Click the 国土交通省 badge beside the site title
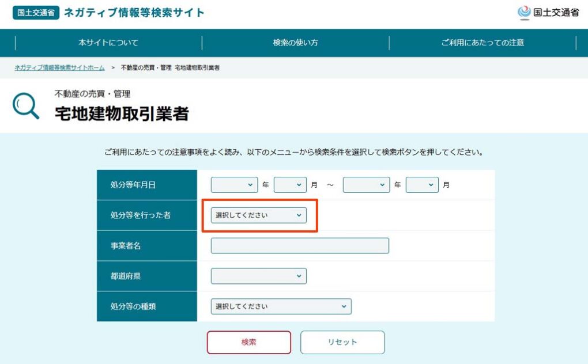This screenshot has height=364, width=588. pos(36,13)
